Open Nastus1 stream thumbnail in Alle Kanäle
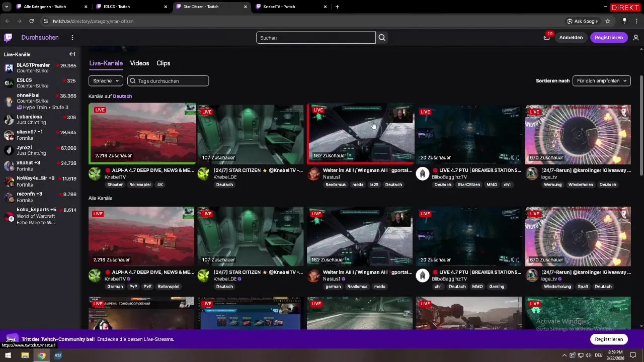The height and width of the screenshot is (362, 644). (360, 236)
